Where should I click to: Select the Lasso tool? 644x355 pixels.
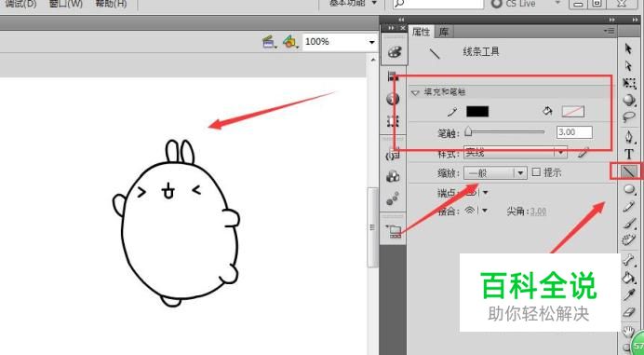pos(629,116)
